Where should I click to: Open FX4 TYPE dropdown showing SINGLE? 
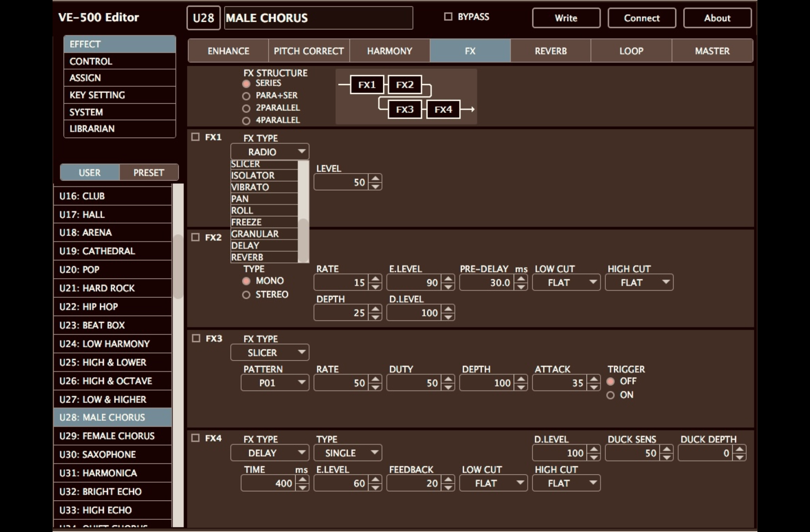[x=348, y=453]
